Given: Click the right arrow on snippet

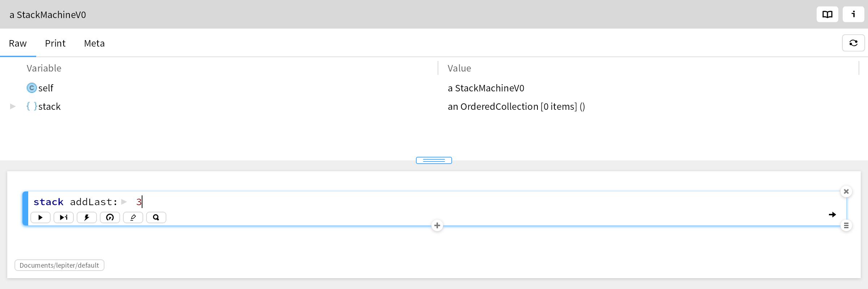Looking at the screenshot, I should click(x=832, y=215).
